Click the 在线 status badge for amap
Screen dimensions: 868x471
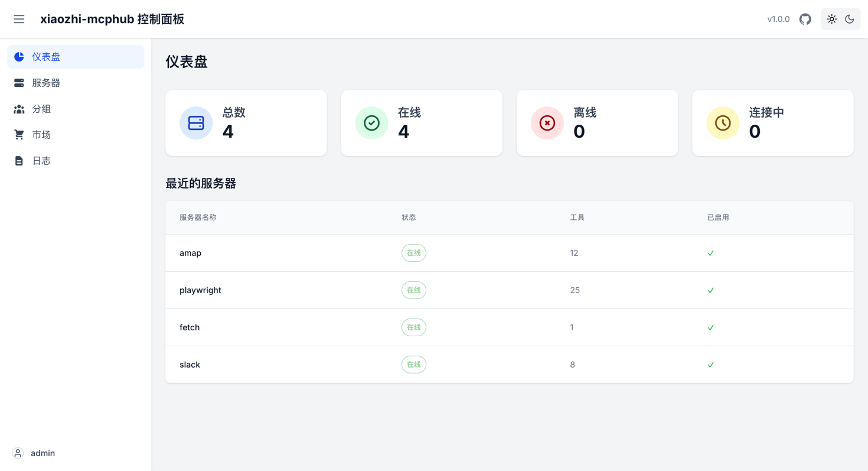point(414,253)
